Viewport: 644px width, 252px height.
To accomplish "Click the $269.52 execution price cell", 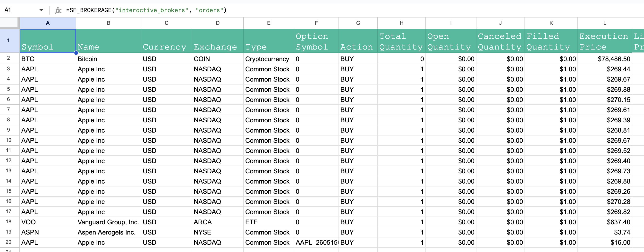I will point(605,151).
